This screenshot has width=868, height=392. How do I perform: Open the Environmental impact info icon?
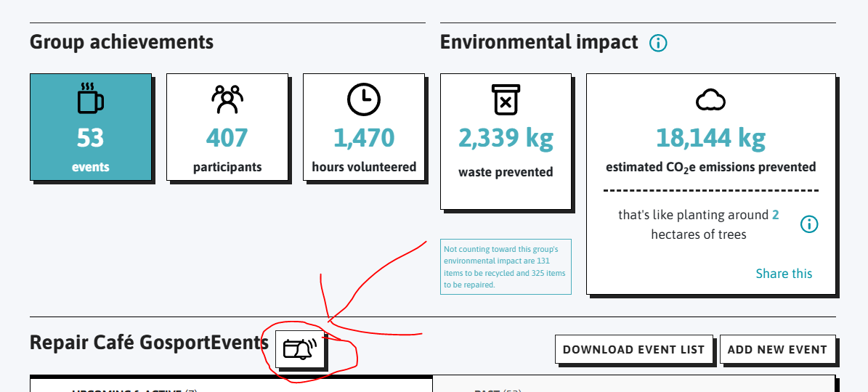click(x=657, y=43)
